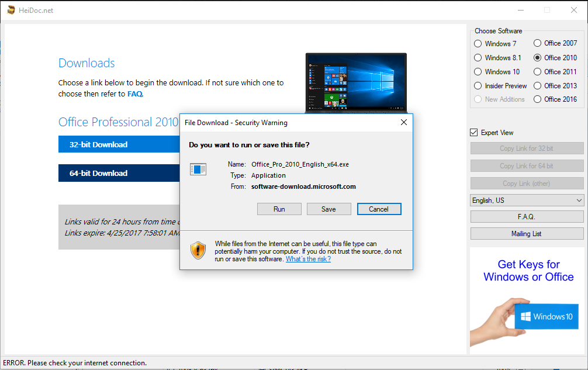Viewport: 588px width, 370px height.
Task: Click Copy Link (other) button
Action: click(x=527, y=184)
